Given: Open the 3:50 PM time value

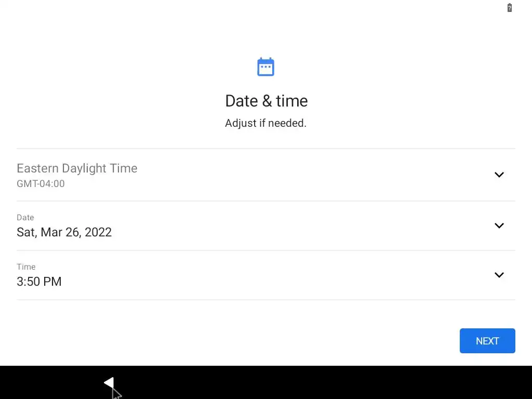Looking at the screenshot, I should tap(39, 282).
